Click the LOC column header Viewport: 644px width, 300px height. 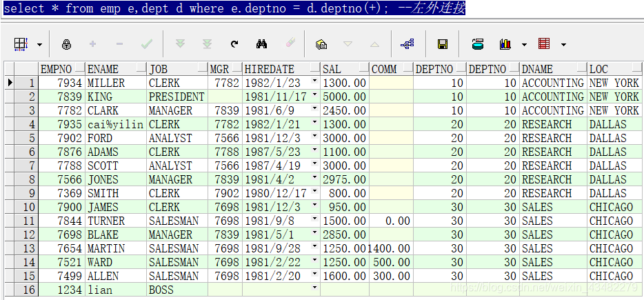[615, 69]
